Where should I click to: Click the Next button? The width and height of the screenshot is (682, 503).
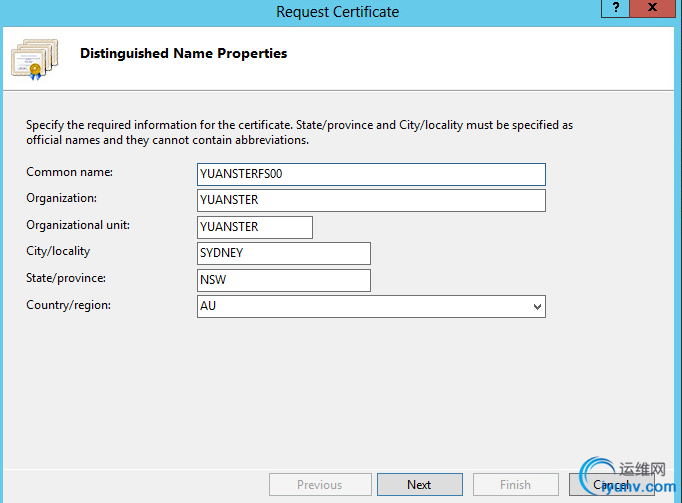419,485
